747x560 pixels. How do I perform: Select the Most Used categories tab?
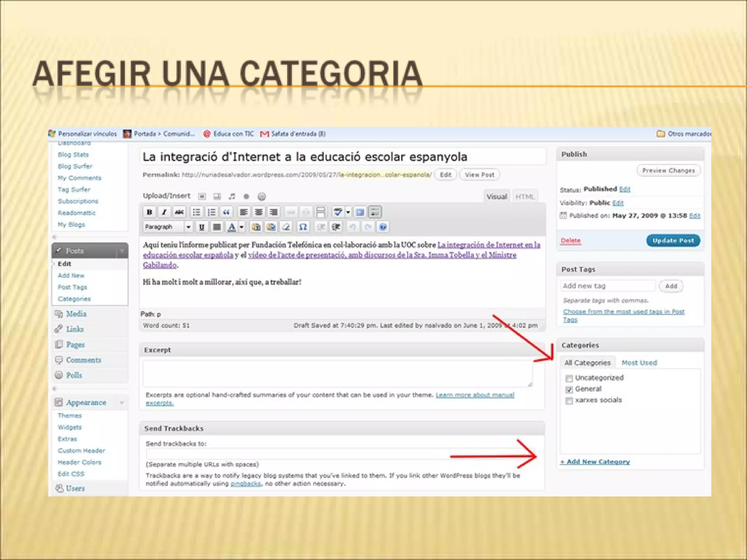tap(639, 363)
